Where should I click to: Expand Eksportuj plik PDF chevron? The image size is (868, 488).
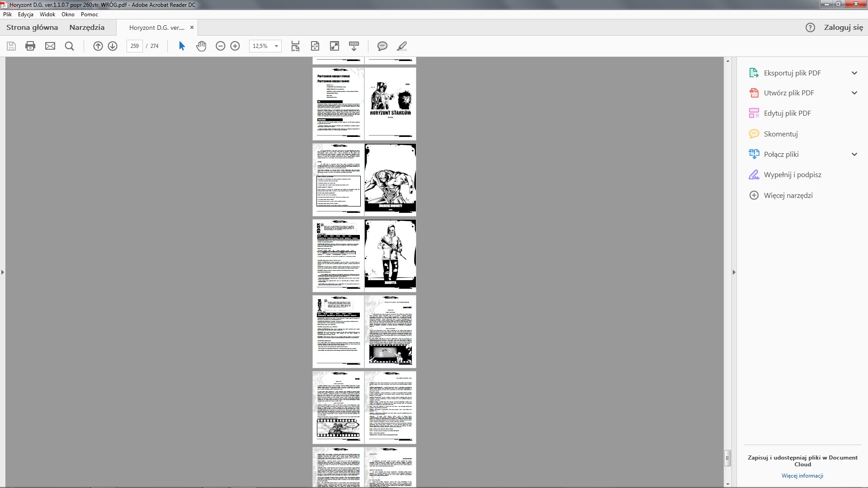coord(854,73)
